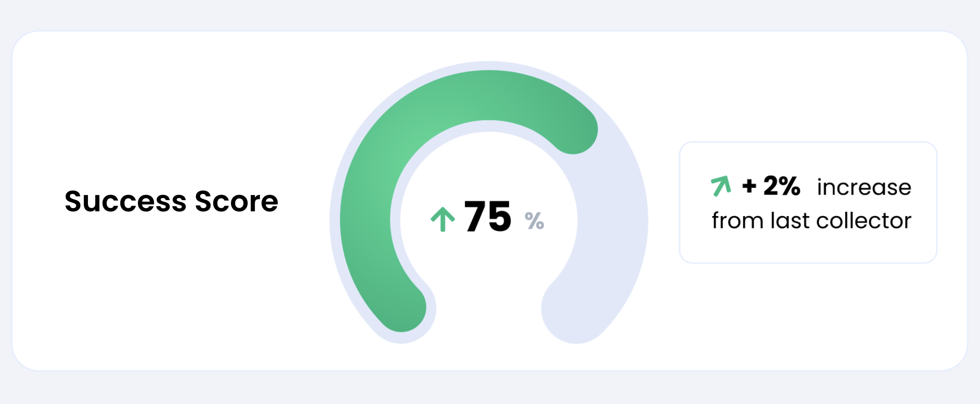Select the word "Score" in the heading

click(237, 202)
